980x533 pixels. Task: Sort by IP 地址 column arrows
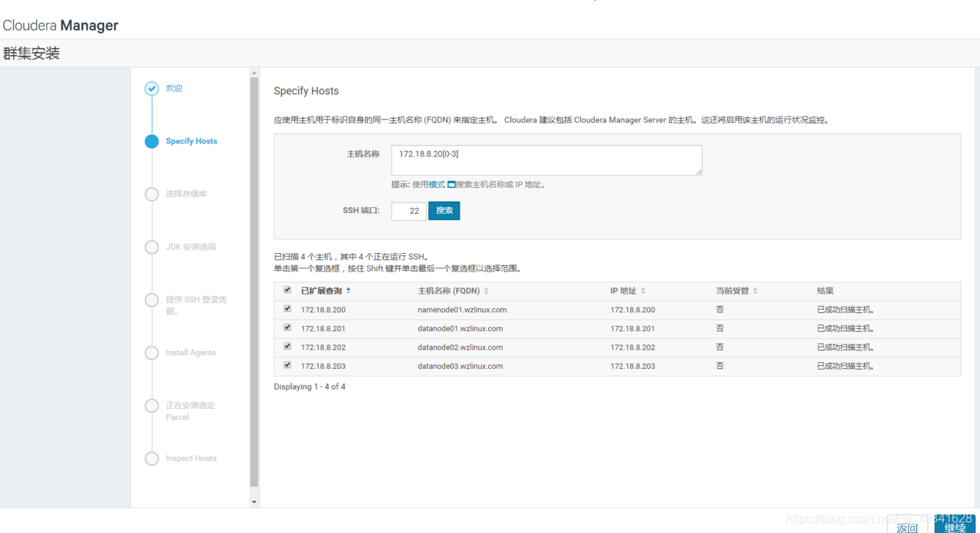pyautogui.click(x=643, y=291)
